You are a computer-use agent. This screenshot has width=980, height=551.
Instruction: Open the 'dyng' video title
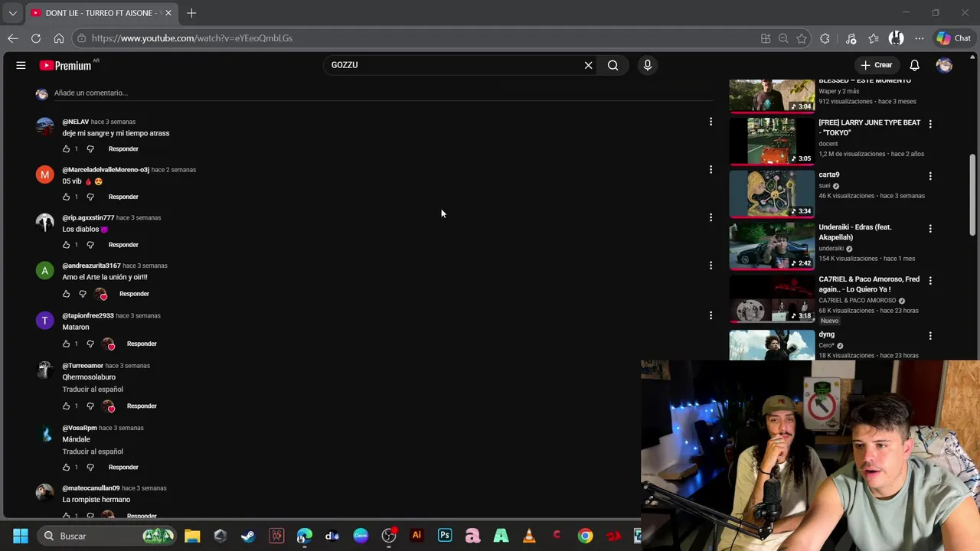[x=826, y=334]
